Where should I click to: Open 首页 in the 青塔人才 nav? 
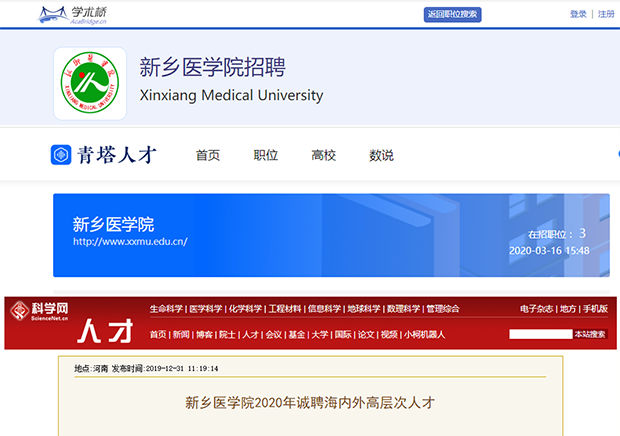tap(208, 155)
